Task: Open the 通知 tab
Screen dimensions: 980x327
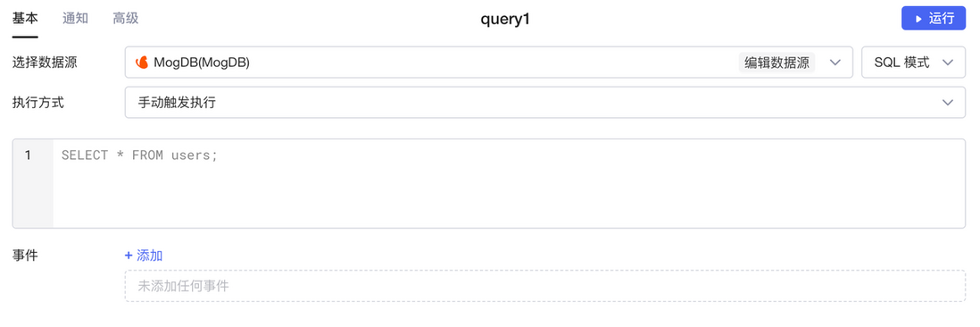Action: (x=75, y=19)
